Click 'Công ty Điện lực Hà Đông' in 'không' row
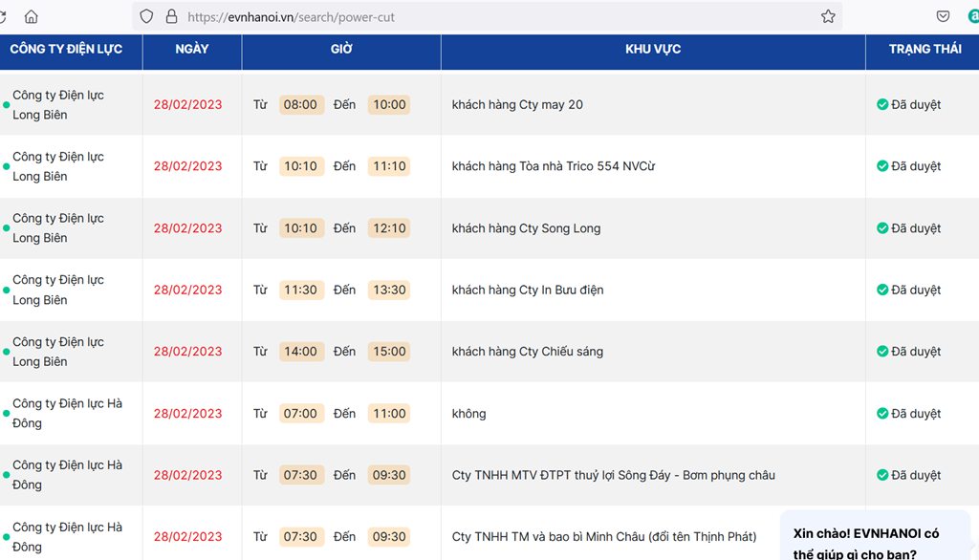This screenshot has height=560, width=979. (67, 413)
